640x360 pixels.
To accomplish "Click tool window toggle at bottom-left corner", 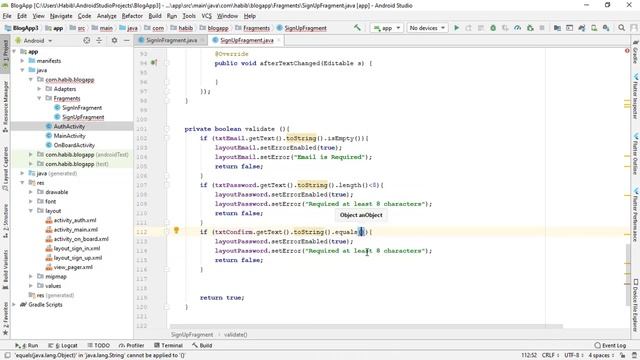I will point(7,356).
